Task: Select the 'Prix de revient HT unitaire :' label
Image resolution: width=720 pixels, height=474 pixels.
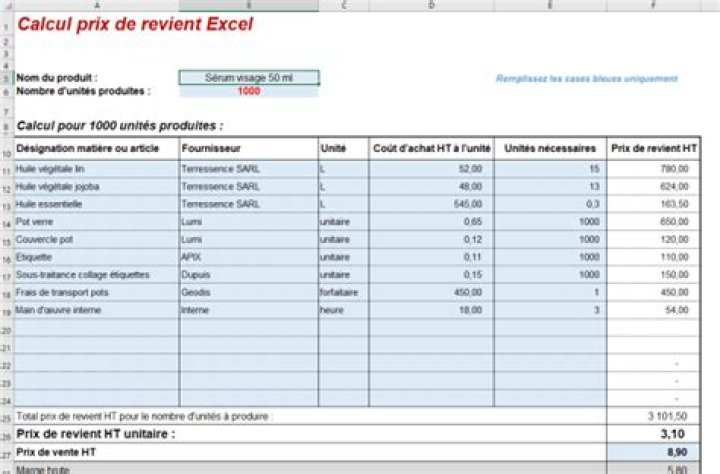Action: (96, 434)
